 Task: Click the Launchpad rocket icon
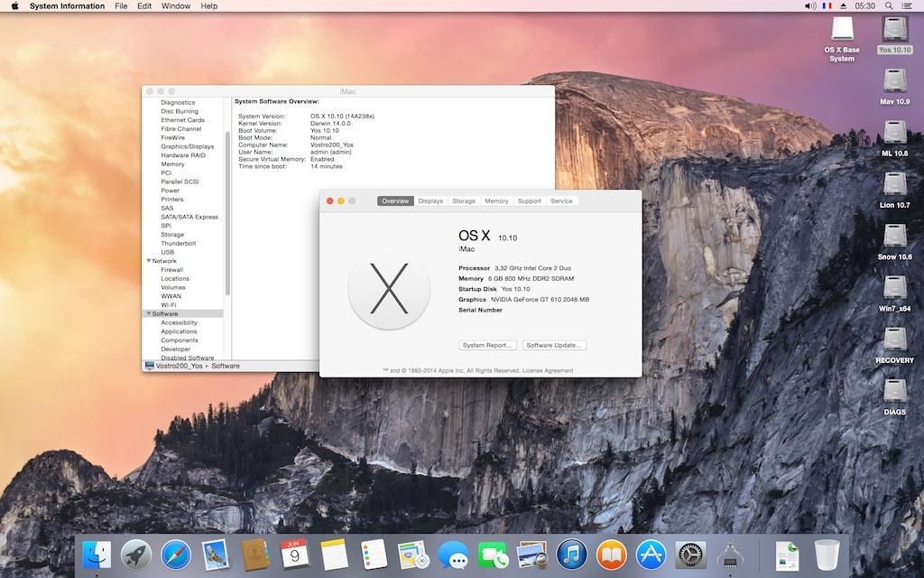(136, 554)
